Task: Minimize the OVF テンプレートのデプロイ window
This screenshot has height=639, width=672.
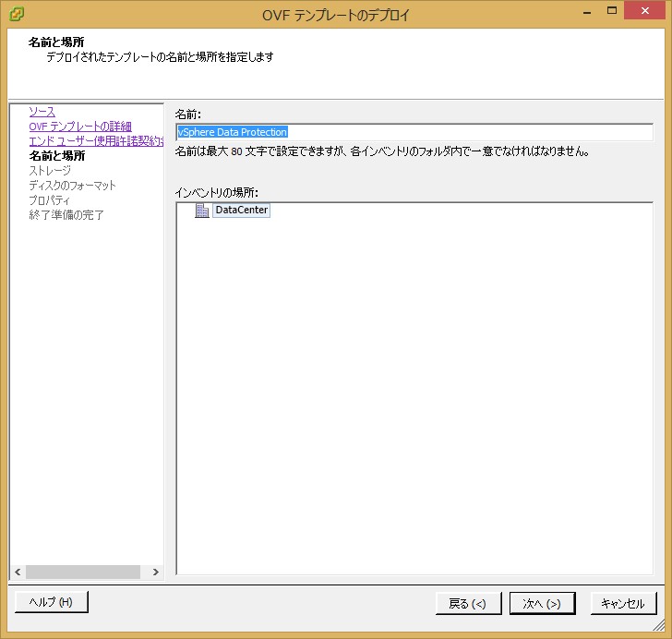Action: pyautogui.click(x=587, y=12)
